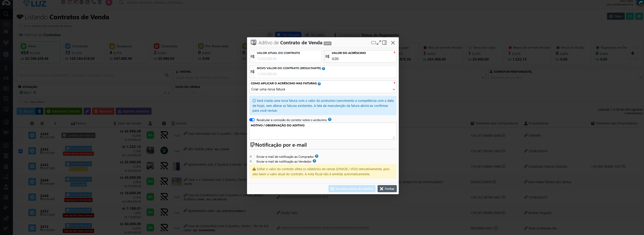Enable e-mail notification to Vendedor
Viewport: 644px width, 235px height.
click(252, 161)
